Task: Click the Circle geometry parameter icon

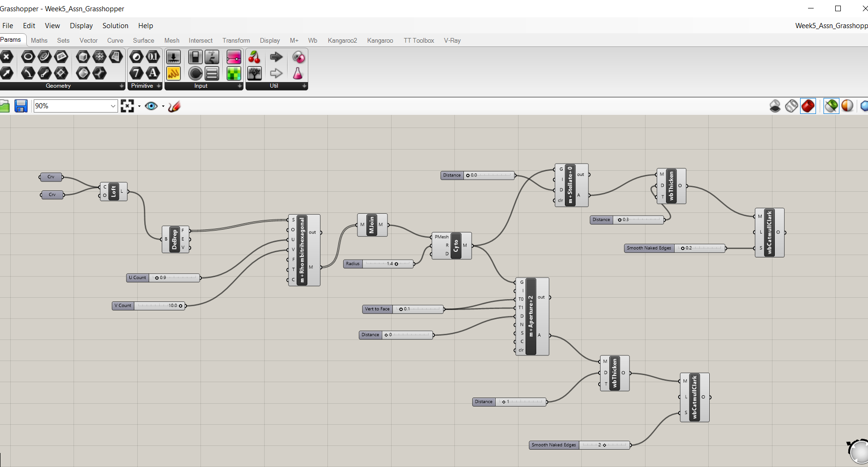Action: pyautogui.click(x=28, y=57)
